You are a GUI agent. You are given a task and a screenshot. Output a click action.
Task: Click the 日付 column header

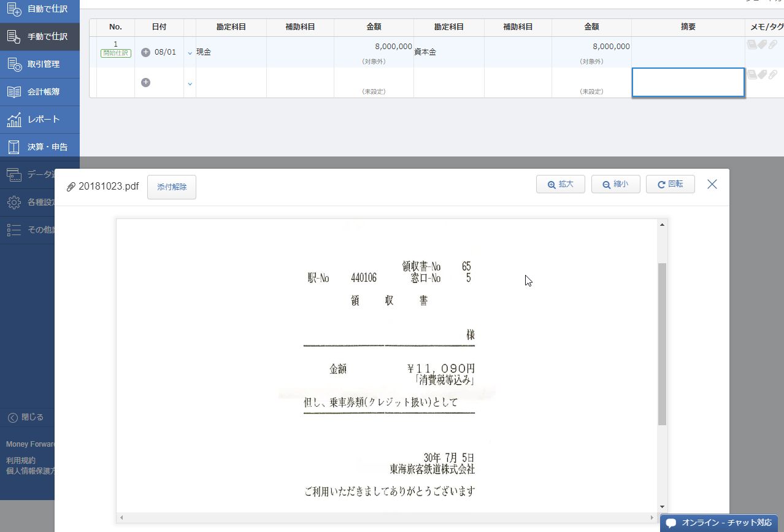159,27
